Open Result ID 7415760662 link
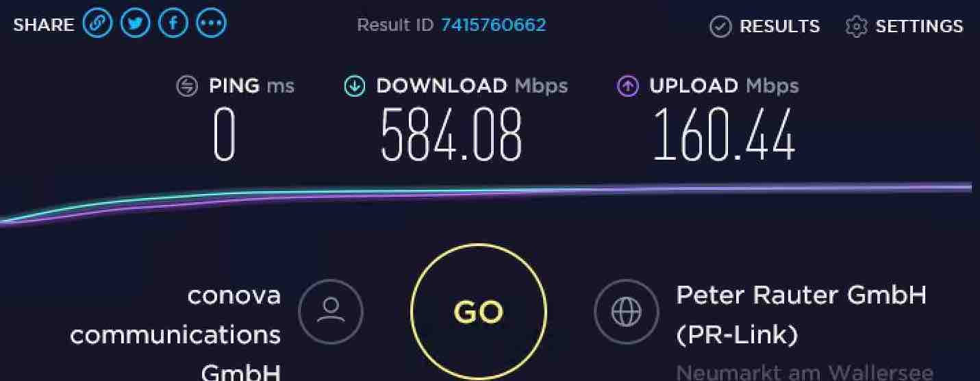The height and width of the screenshot is (381, 980). 493,25
